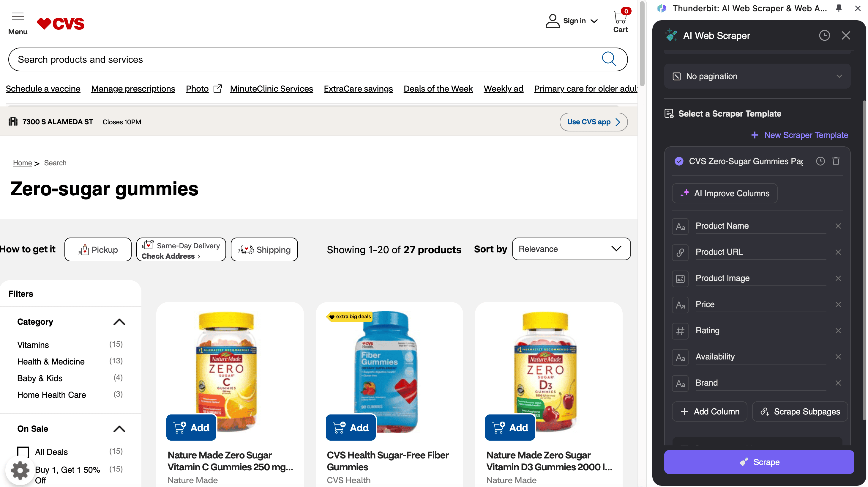
Task: Open the Weekly ad nav link
Action: (x=503, y=89)
